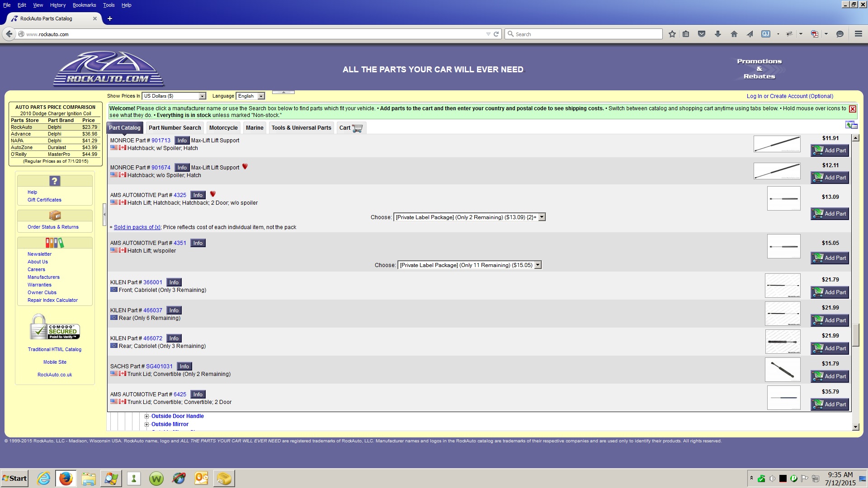This screenshot has width=868, height=488.
Task: Add Kilen 366001 to cart
Action: pyautogui.click(x=830, y=292)
